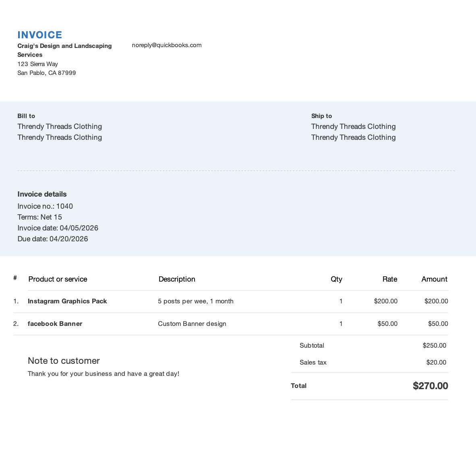Click the Sales tax amount $20.00
This screenshot has width=476, height=452.
click(x=436, y=363)
